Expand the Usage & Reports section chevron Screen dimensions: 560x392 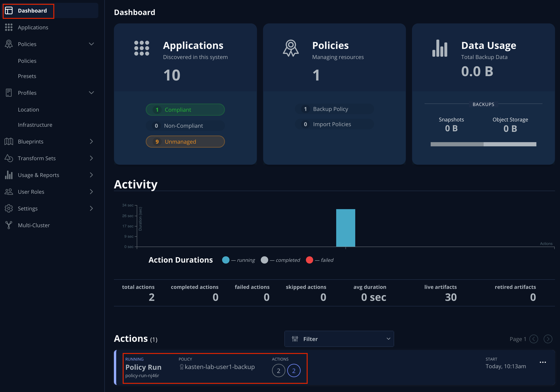tap(91, 175)
